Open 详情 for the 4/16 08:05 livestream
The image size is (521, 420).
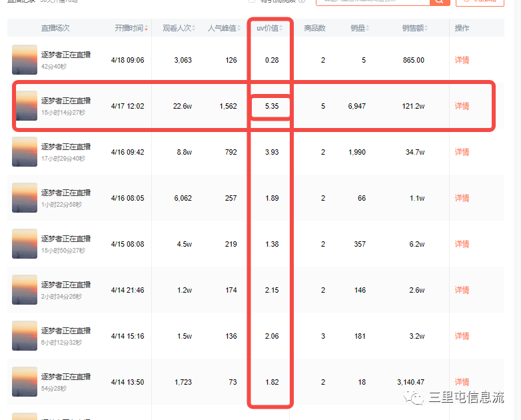pyautogui.click(x=462, y=198)
